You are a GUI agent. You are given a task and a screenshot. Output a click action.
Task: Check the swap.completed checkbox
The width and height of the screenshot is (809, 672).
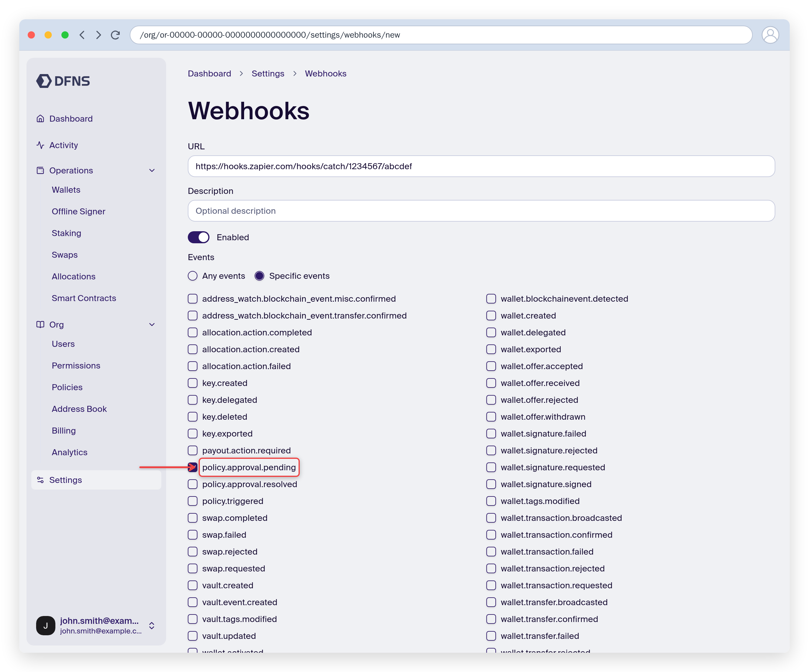(193, 518)
